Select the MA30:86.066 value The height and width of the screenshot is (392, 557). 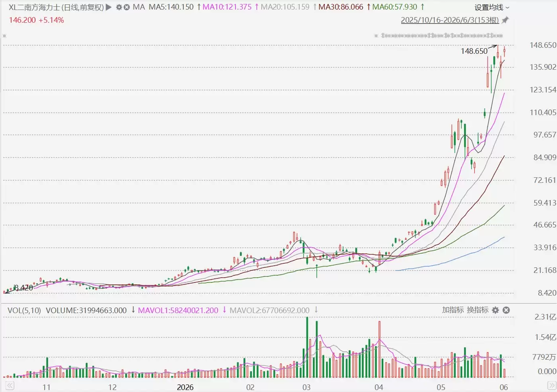pyautogui.click(x=341, y=7)
